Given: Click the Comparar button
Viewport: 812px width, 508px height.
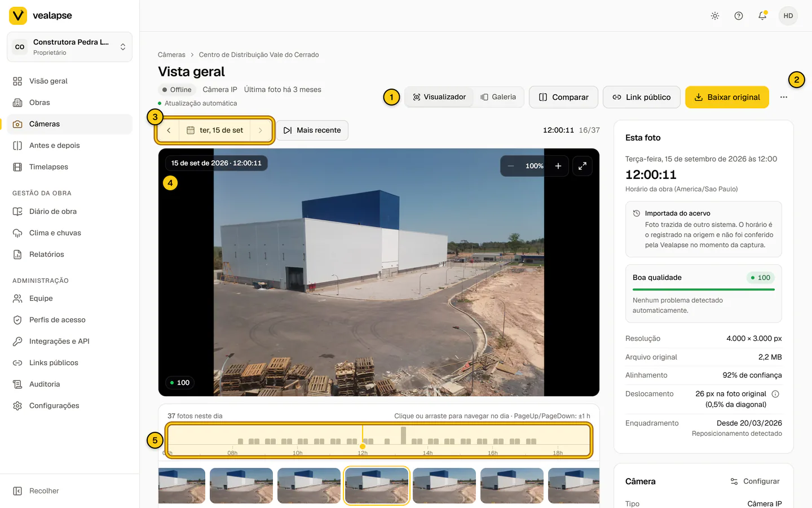Looking at the screenshot, I should (563, 97).
